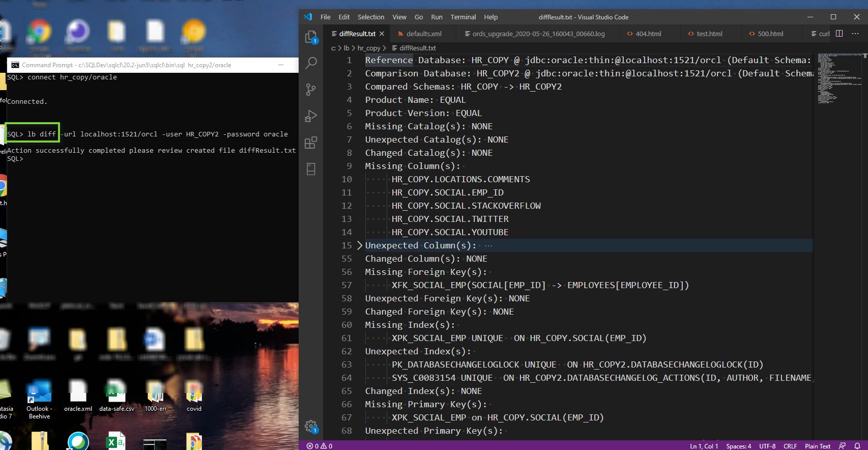Click the text 'Product Version: EQUAL'
The height and width of the screenshot is (450, 868).
[423, 113]
